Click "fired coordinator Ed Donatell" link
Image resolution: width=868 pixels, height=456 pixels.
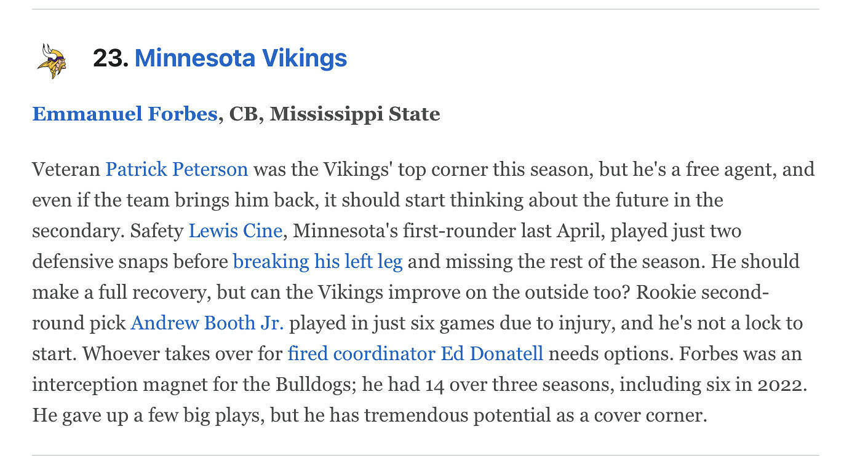pos(415,354)
